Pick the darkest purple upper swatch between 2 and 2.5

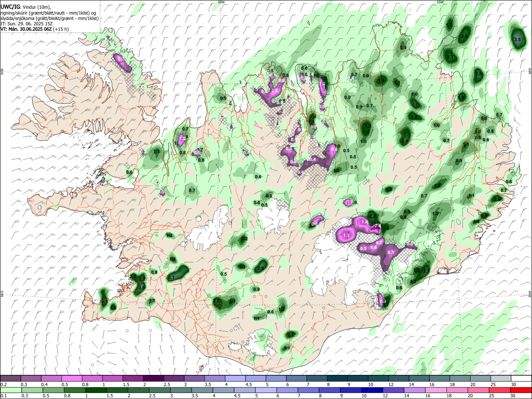153,379
